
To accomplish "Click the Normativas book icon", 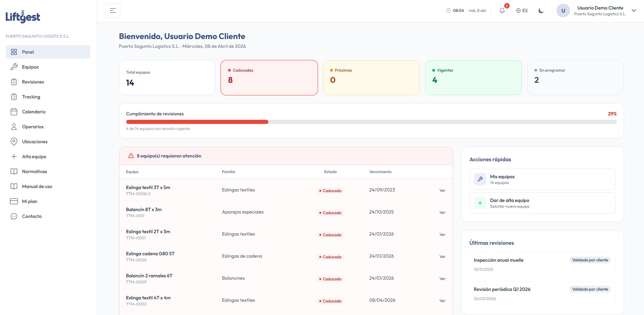I will point(14,171).
